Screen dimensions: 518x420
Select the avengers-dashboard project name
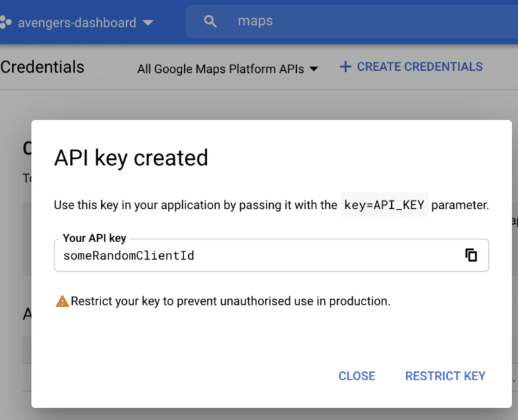point(77,23)
